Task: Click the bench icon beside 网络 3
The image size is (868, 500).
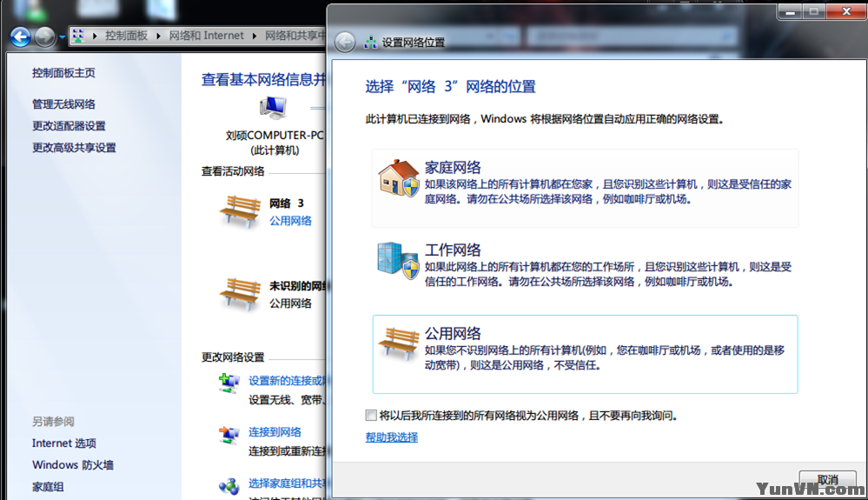Action: point(240,212)
